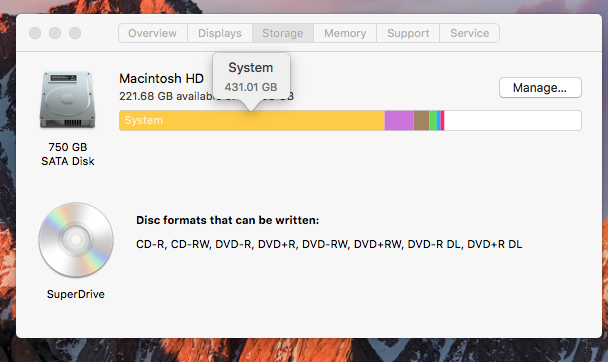Click the System 431.01 GB tooltip

pos(251,78)
